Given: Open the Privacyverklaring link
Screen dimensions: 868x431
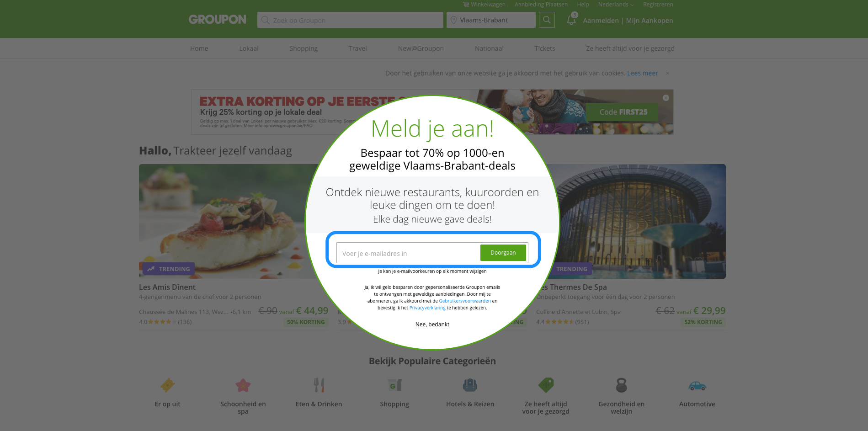Looking at the screenshot, I should [427, 308].
